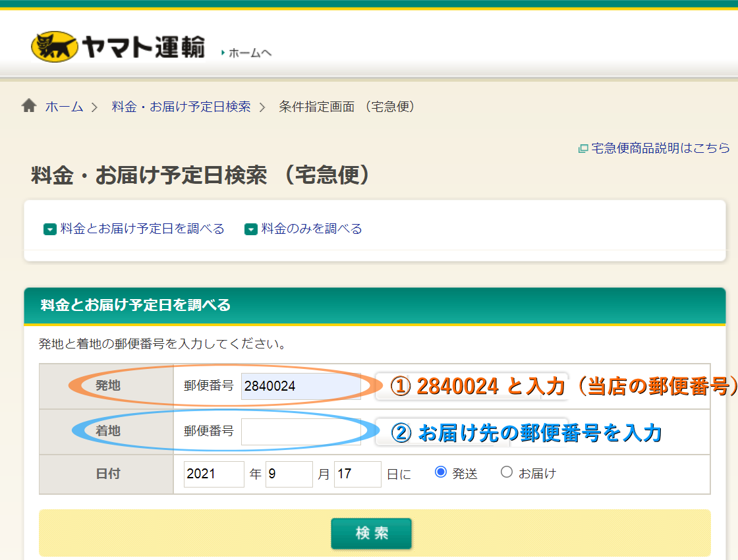Viewport: 738px width, 560px height.
Task: Jump to 料金とお届け予定日を調べる section
Action: pos(142,229)
